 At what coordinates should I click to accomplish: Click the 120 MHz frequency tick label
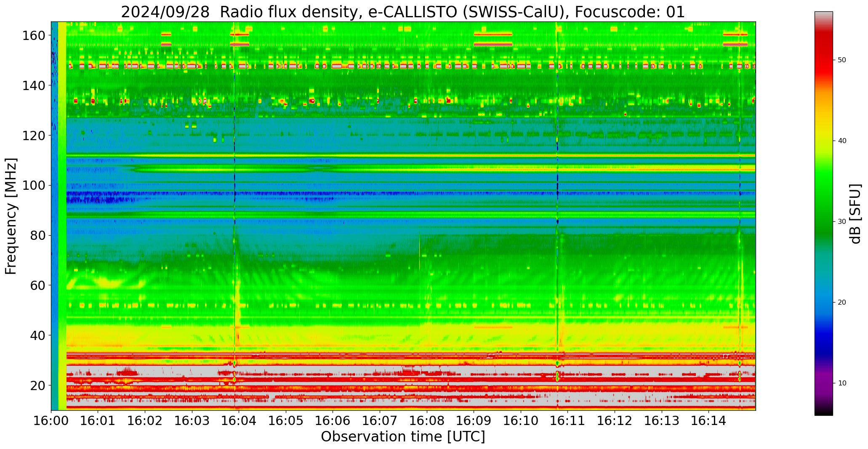(34, 135)
